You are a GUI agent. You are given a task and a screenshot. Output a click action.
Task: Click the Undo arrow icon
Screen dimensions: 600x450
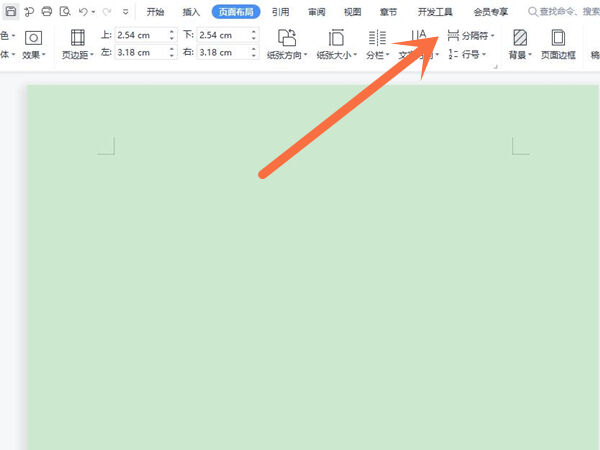point(83,12)
